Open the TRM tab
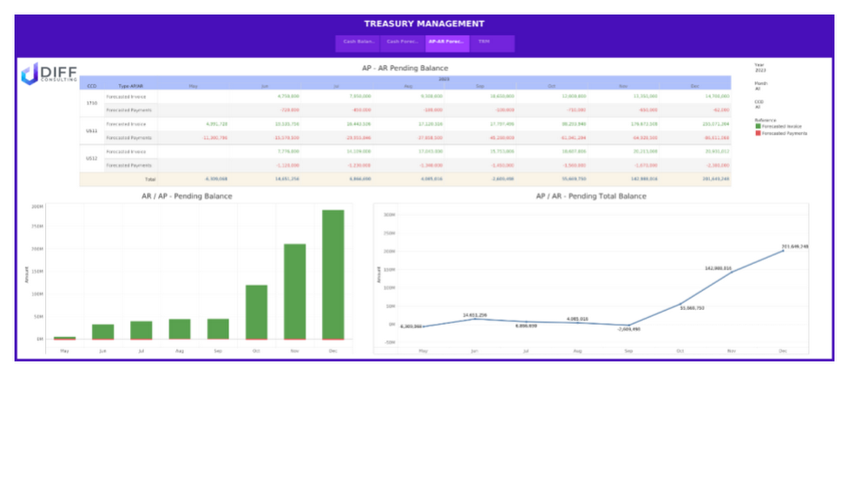This screenshot has width=868, height=488. pyautogui.click(x=491, y=43)
